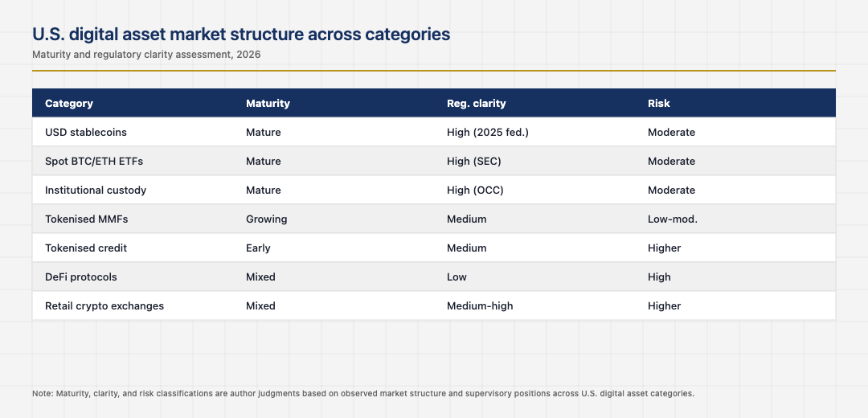Click the 'High (SEC)' cell
This screenshot has height=418, width=868.
(474, 161)
